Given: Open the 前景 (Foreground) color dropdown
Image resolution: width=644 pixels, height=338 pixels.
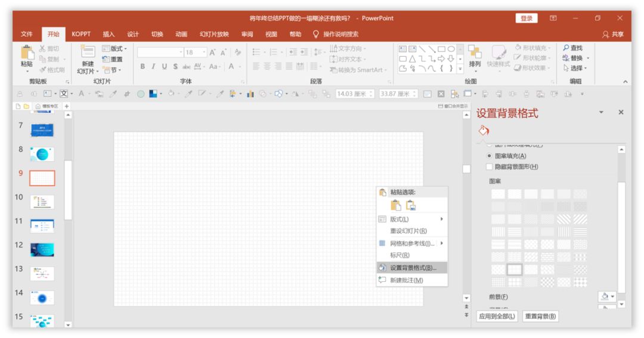Looking at the screenshot, I should 606,296.
